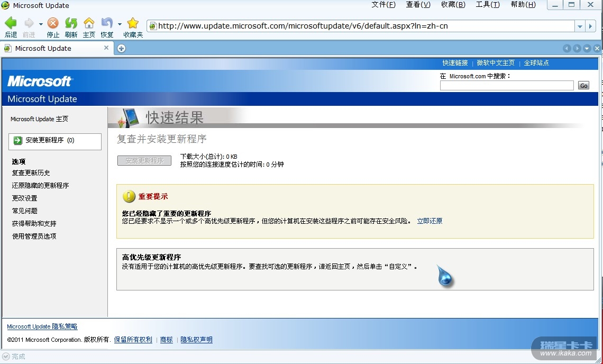
Task: Open the 快速链接 link
Action: tap(455, 63)
